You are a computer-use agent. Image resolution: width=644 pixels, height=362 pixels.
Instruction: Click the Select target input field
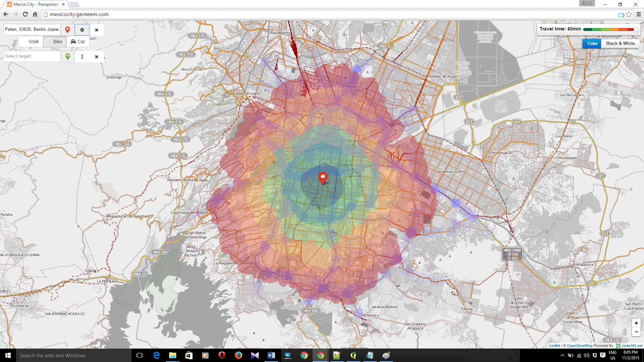click(32, 56)
